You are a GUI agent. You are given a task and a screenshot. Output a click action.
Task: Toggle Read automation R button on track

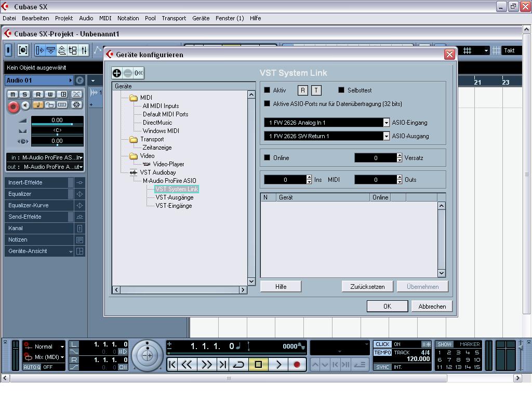(x=38, y=95)
